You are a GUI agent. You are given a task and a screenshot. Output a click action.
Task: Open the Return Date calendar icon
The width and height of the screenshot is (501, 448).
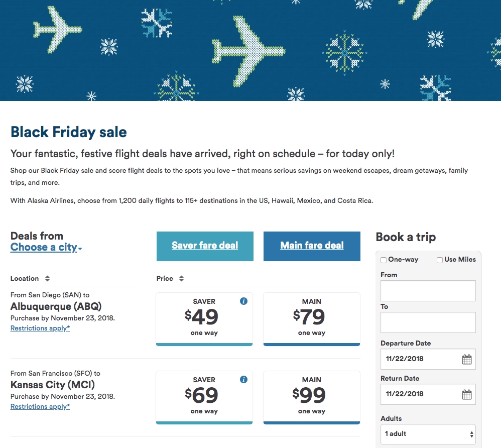(467, 394)
